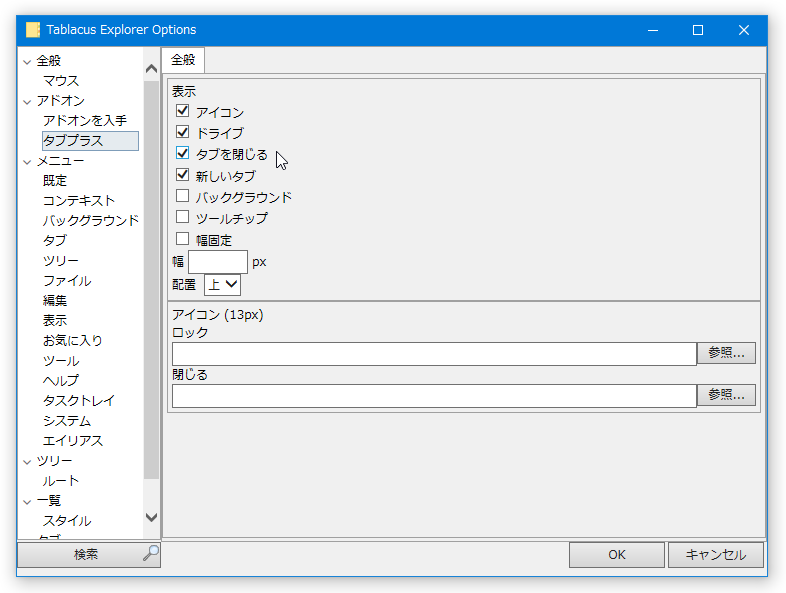This screenshot has width=786, height=593.
Task: Click the 閉じる icon path field
Action: tap(434, 396)
